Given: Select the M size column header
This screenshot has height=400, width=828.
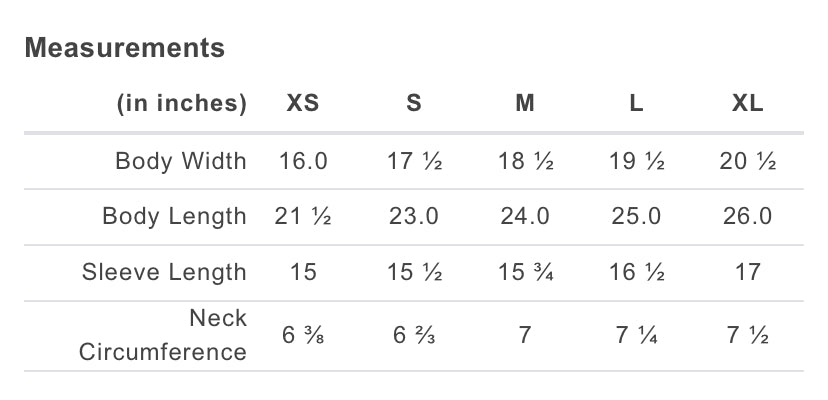Looking at the screenshot, I should click(525, 103).
